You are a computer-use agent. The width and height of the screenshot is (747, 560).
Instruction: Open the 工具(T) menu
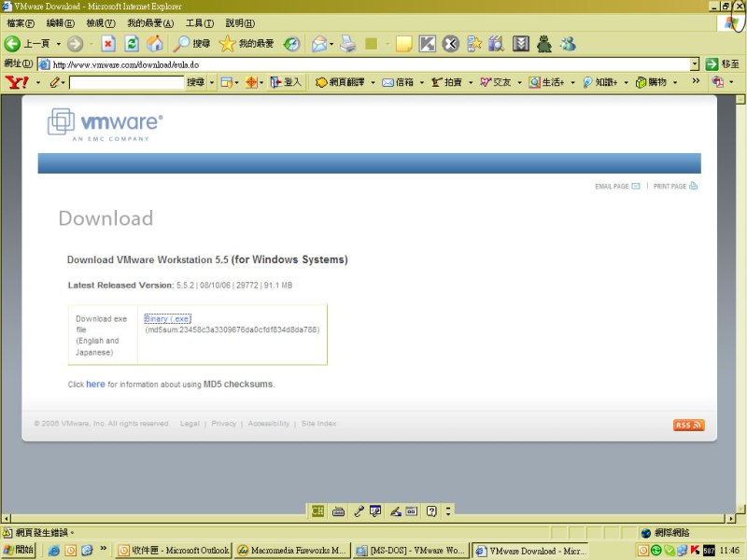click(x=200, y=22)
